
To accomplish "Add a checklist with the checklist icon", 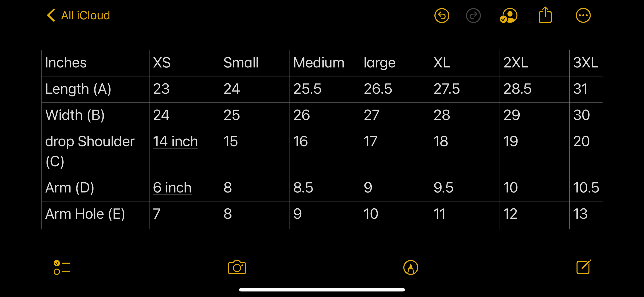I will coord(62,267).
